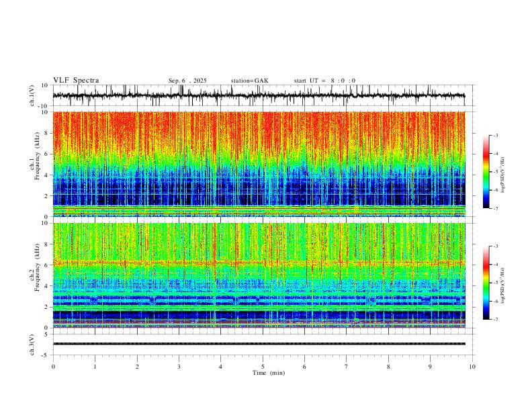Click the upper color bar "log(PSD)(V²/Hz)" label

point(502,175)
